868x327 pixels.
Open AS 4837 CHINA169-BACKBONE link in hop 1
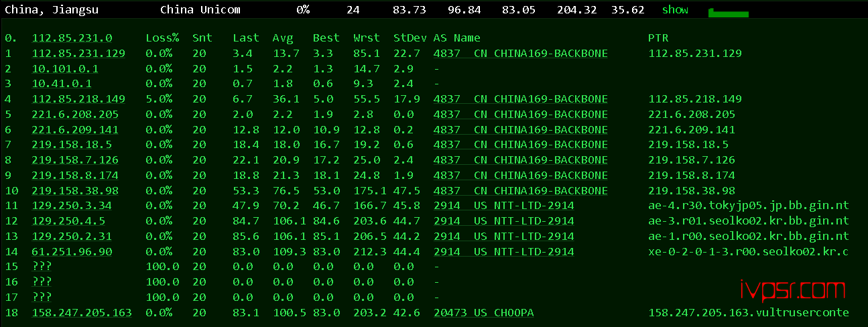(521, 54)
